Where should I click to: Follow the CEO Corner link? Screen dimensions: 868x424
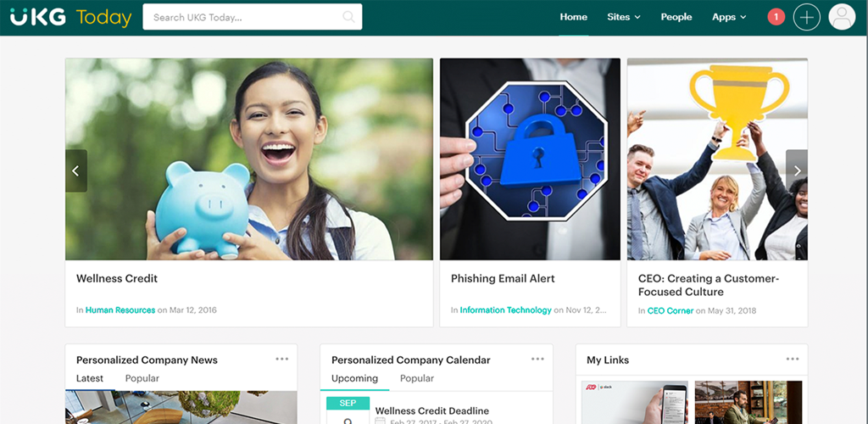click(670, 310)
